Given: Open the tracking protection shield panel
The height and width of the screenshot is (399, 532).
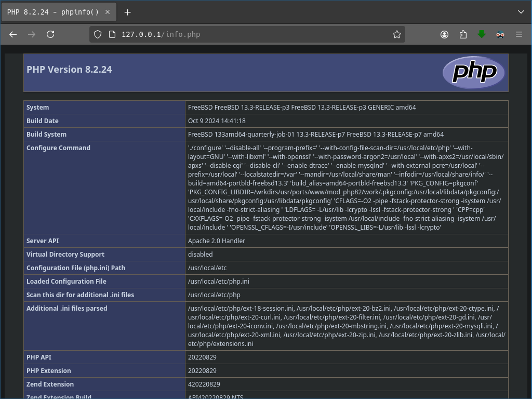Looking at the screenshot, I should [98, 34].
